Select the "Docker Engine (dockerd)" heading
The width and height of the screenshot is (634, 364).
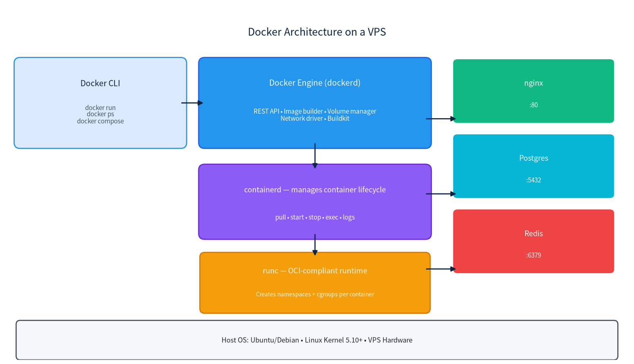click(315, 83)
